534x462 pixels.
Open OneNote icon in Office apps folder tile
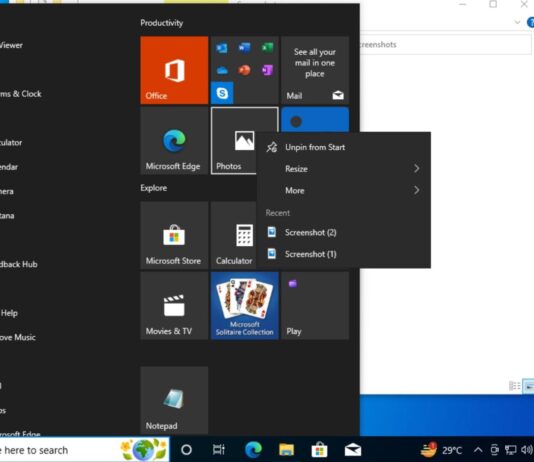267,70
